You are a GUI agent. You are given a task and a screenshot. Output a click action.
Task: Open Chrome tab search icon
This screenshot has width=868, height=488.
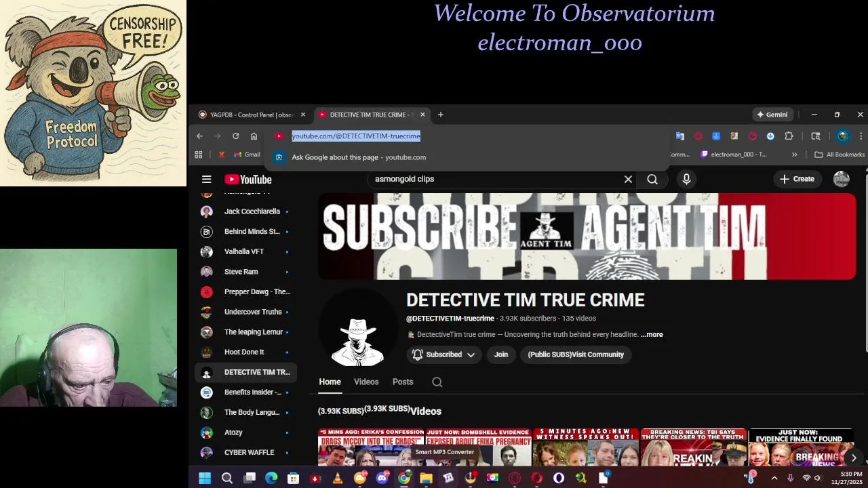tap(816, 136)
